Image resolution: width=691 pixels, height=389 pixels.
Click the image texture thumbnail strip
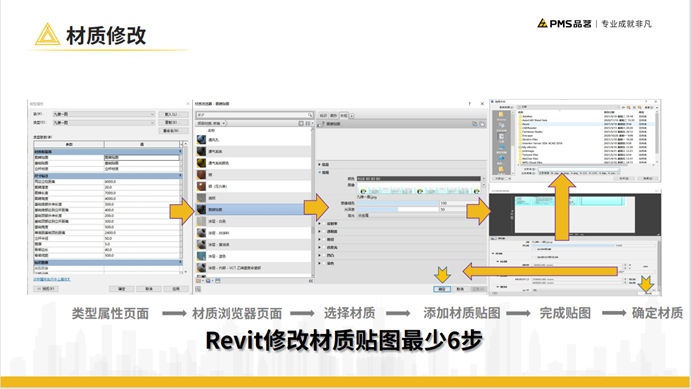point(419,190)
